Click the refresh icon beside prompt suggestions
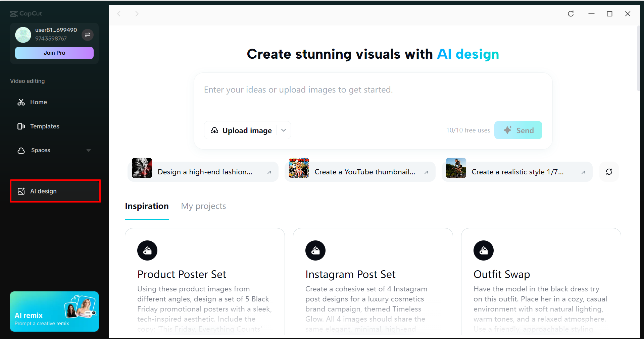Screen dimensions: 644x339 [609, 171]
